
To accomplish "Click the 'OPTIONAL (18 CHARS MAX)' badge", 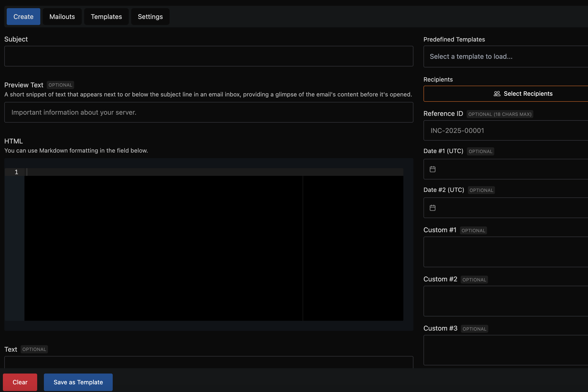I will tap(500, 114).
